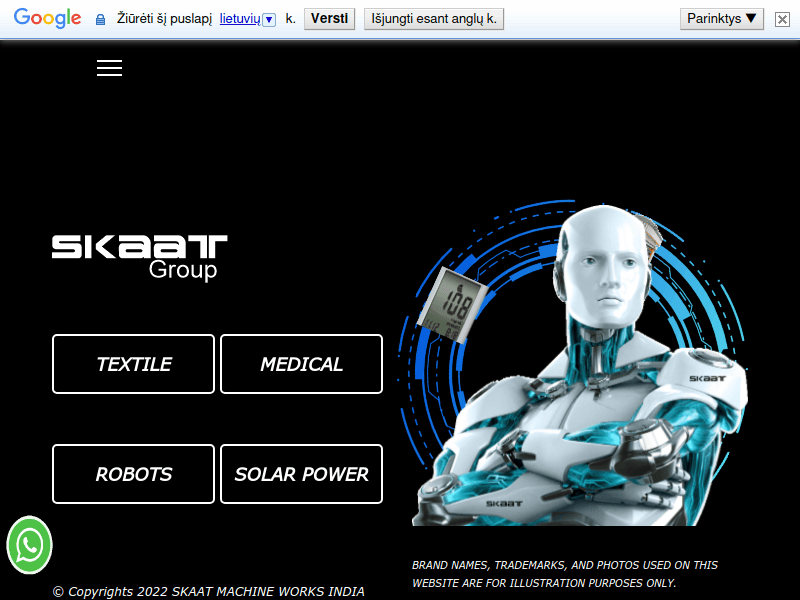The width and height of the screenshot is (800, 600).
Task: Click the secure lock icon
Action: point(100,20)
